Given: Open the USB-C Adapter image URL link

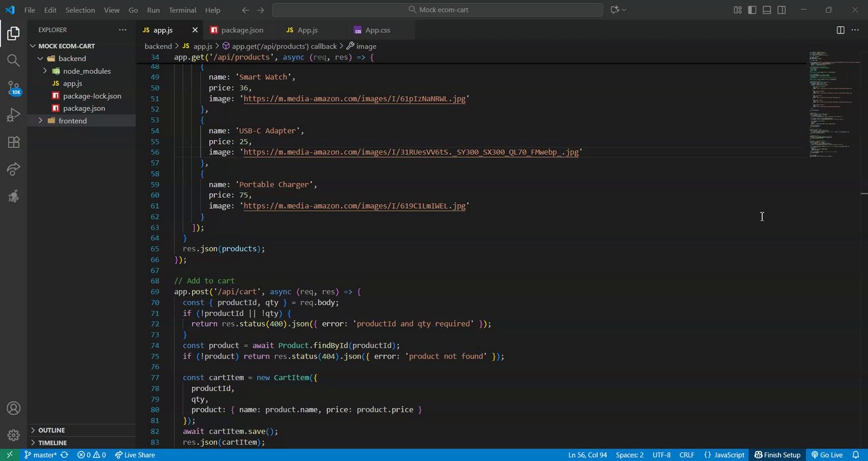Looking at the screenshot, I should point(411,152).
